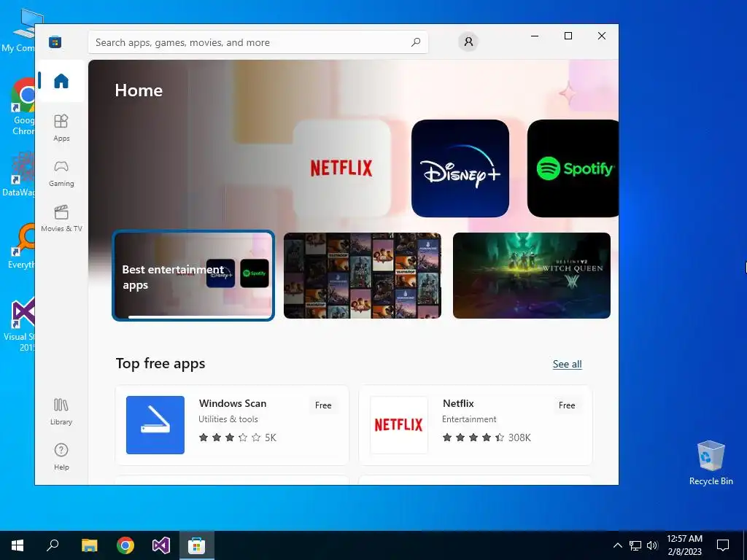Click Utilities & tools category text
The height and width of the screenshot is (560, 747).
click(228, 419)
